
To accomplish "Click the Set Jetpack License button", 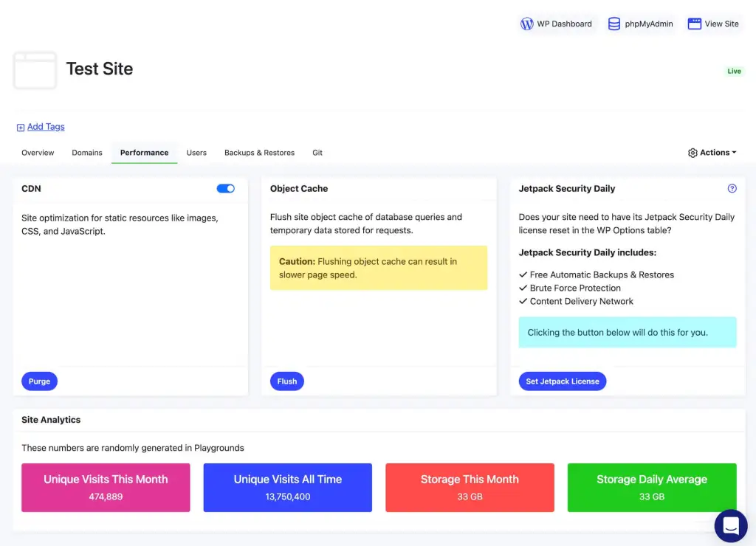I will click(x=562, y=381).
